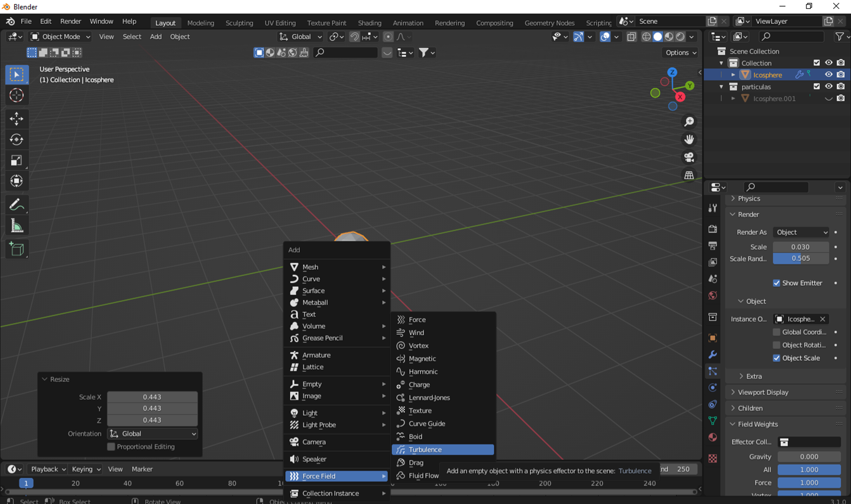Clear Instance Object with the X button
This screenshot has width=851, height=504.
coord(823,319)
